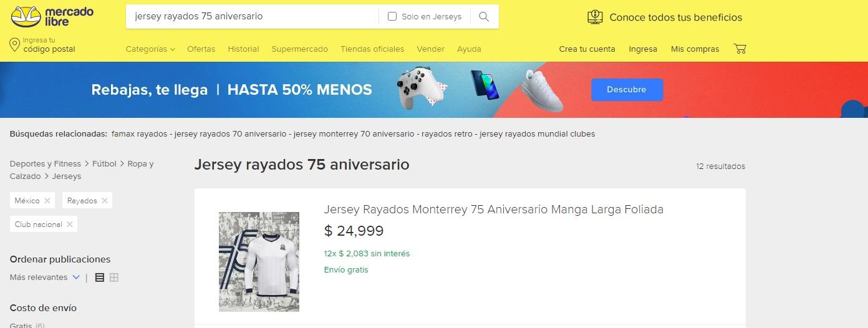Open the Ofertas menu item
This screenshot has width=868, height=328.
201,49
